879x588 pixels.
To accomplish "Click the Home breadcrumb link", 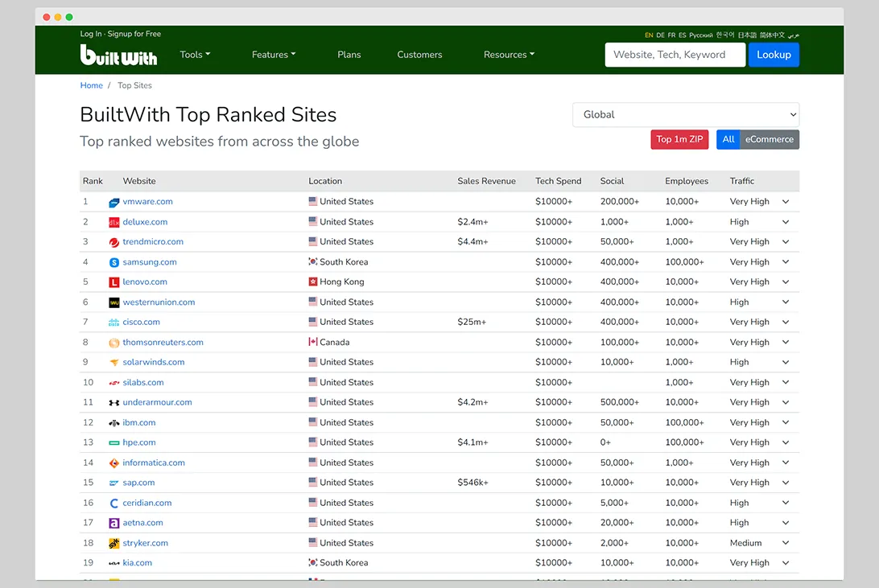I will pyautogui.click(x=91, y=85).
